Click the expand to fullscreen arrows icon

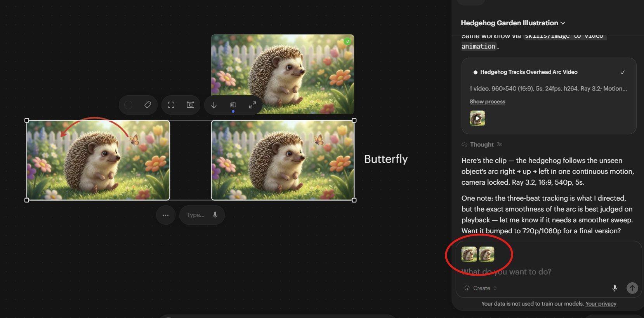[x=252, y=105]
